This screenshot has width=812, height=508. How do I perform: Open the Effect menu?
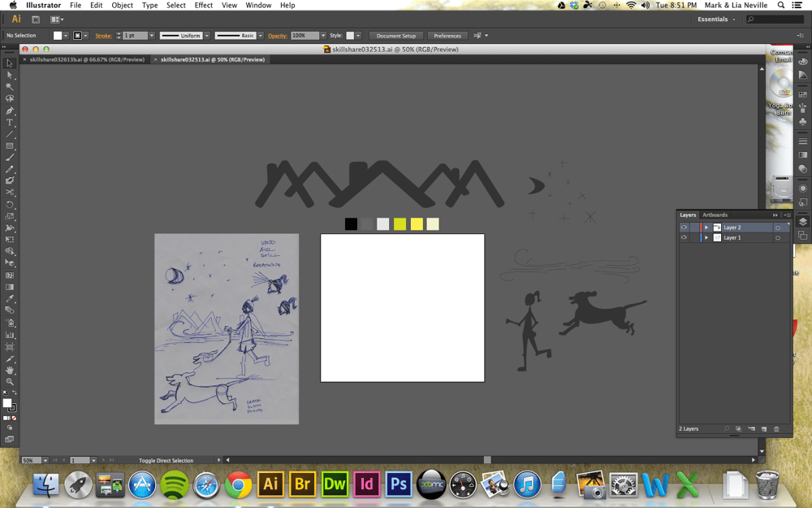click(204, 5)
